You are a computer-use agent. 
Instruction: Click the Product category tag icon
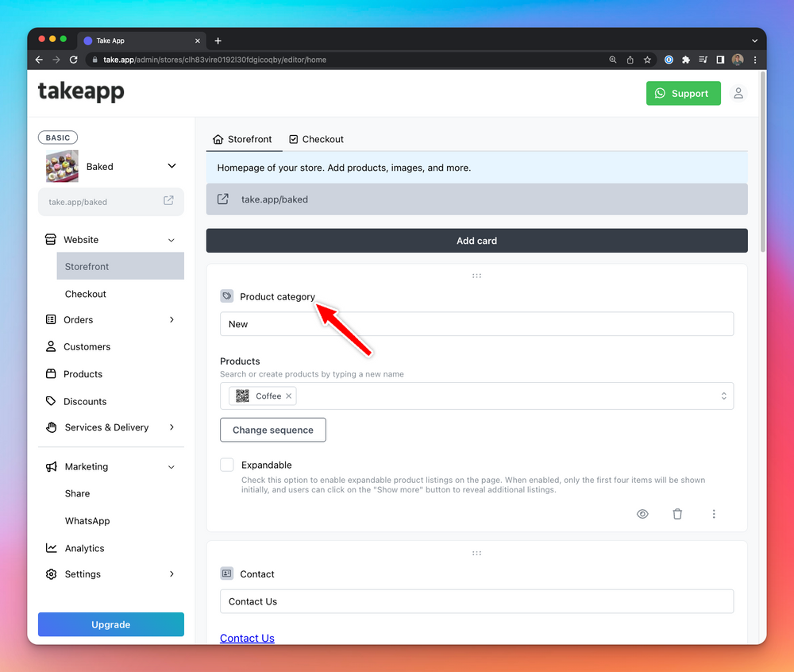(x=227, y=296)
